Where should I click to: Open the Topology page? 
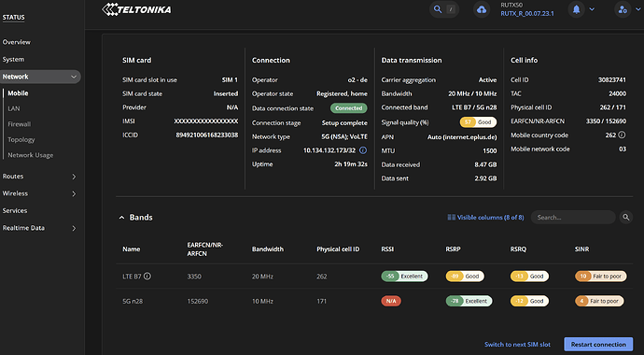click(x=21, y=140)
